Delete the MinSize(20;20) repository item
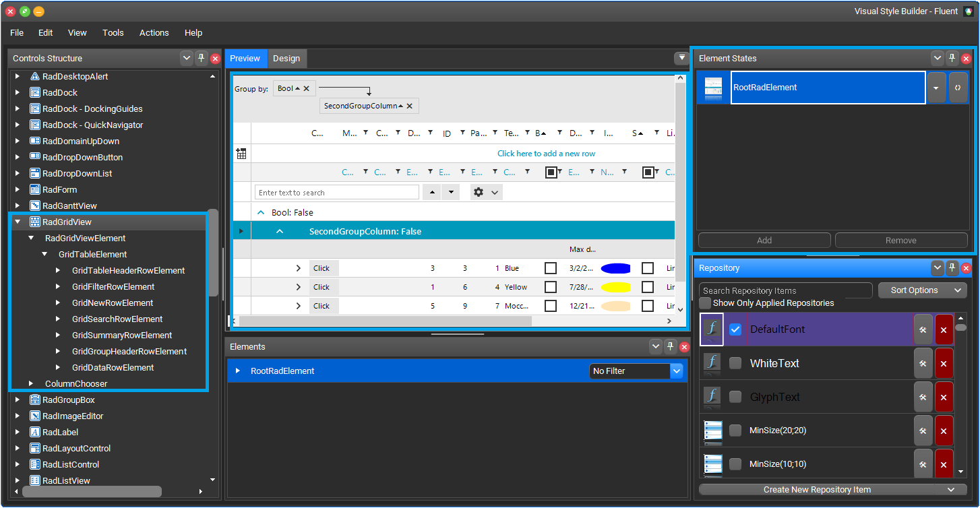 click(x=944, y=431)
